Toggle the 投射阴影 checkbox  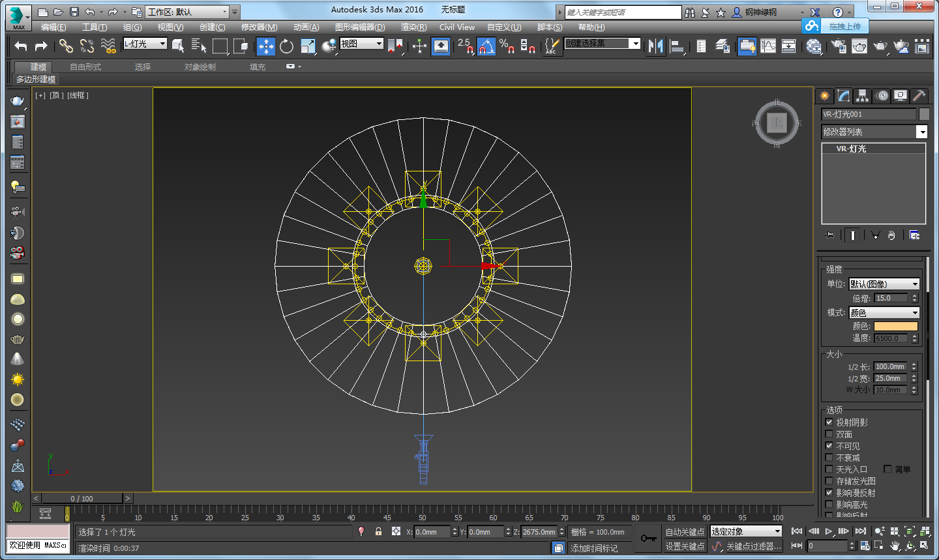pyautogui.click(x=829, y=422)
